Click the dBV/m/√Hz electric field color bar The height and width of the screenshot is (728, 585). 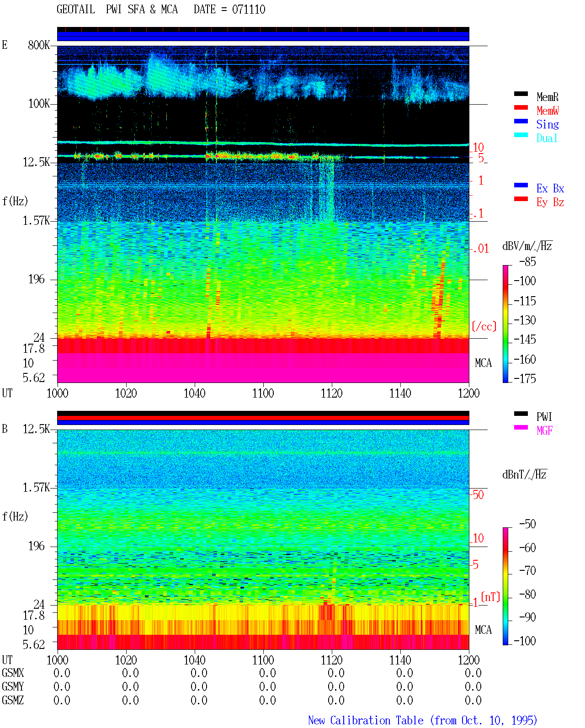pos(505,324)
